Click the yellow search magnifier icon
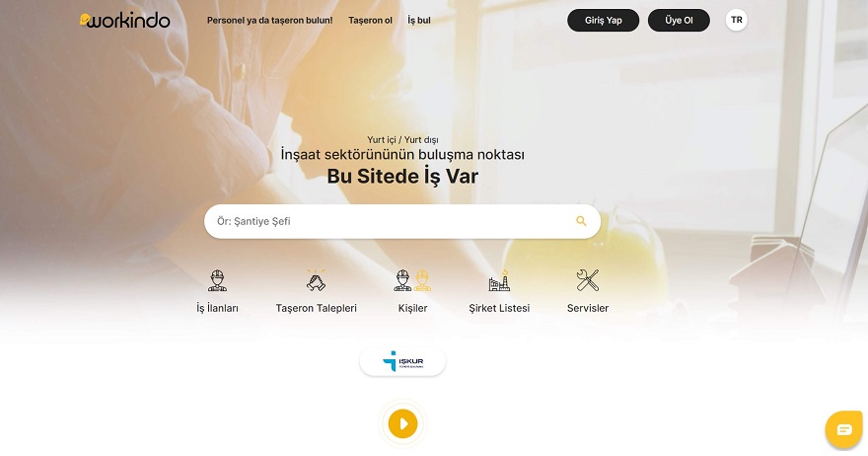Image resolution: width=868 pixels, height=456 pixels. coord(581,221)
